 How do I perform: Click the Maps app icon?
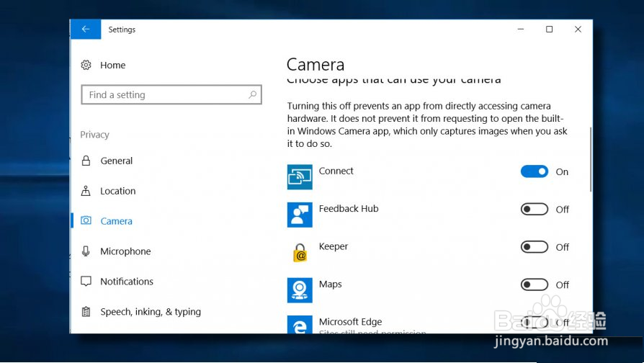[300, 290]
